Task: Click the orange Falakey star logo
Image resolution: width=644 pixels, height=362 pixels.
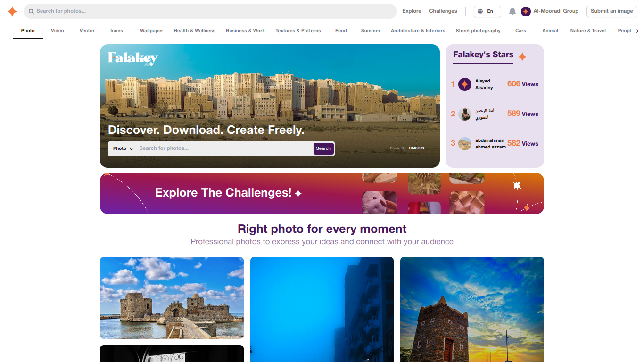Action: [12, 11]
